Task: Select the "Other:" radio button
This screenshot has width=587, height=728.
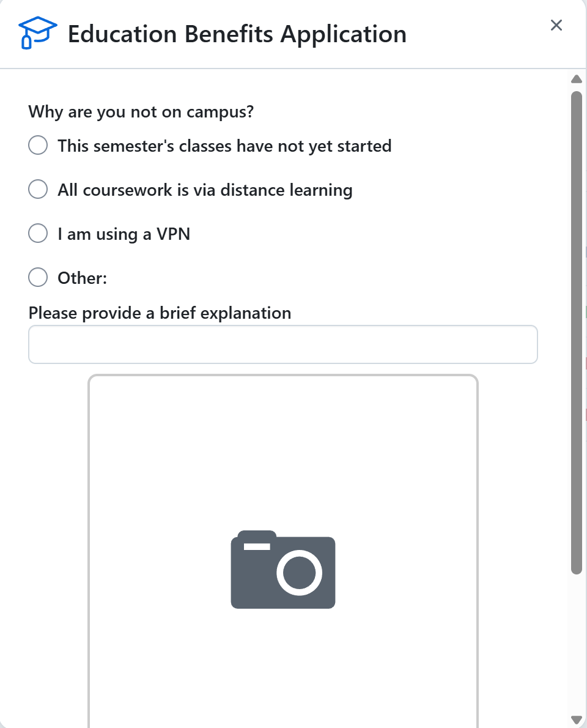Action: [x=37, y=277]
